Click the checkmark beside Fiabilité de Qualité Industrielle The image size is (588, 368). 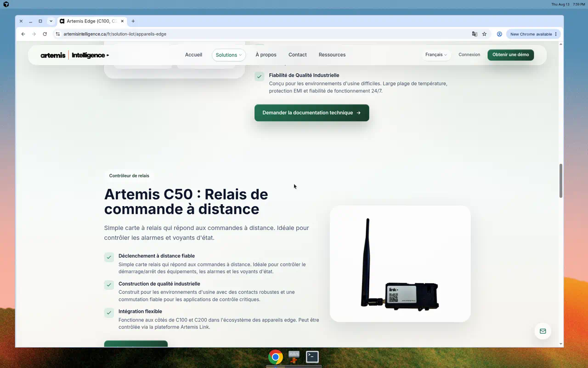pyautogui.click(x=260, y=76)
